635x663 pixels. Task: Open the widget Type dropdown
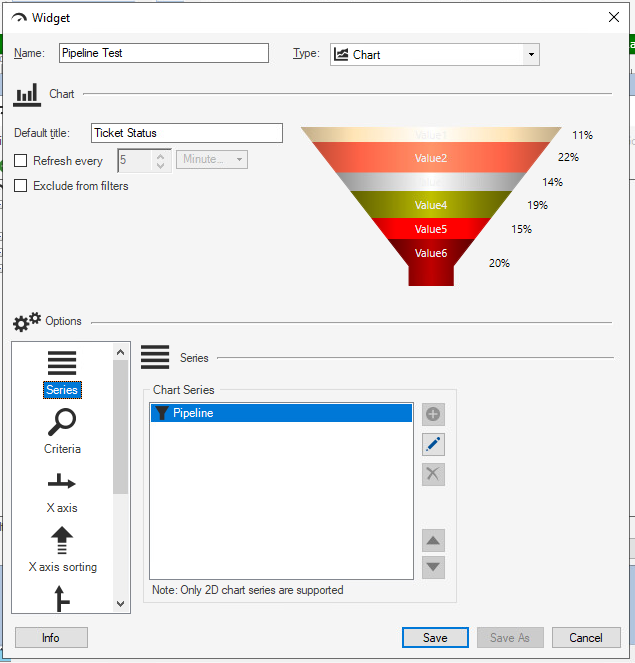(x=434, y=55)
